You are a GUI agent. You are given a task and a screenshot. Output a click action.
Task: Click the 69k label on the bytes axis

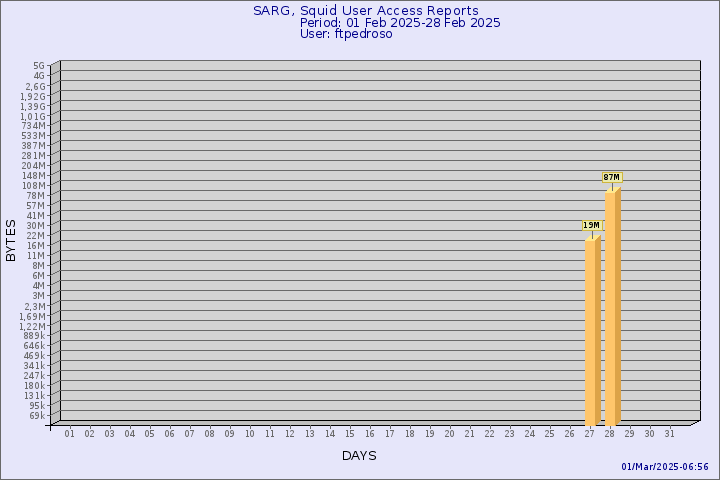click(36, 415)
